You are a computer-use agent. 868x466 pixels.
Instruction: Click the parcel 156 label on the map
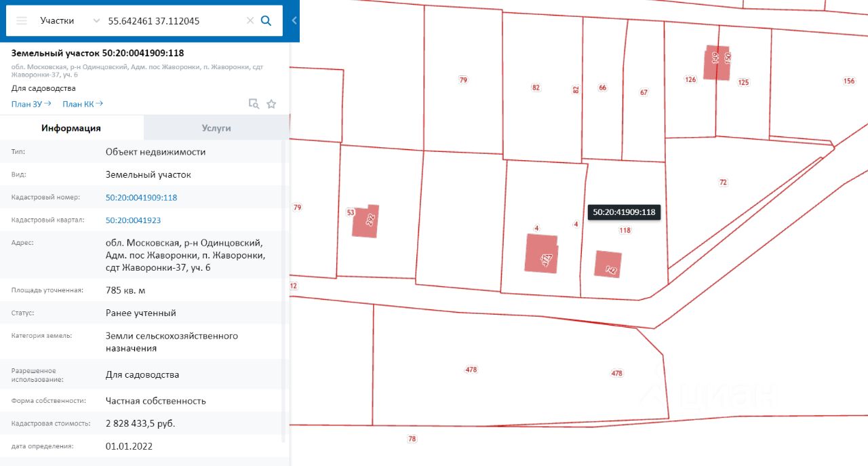coord(849,81)
